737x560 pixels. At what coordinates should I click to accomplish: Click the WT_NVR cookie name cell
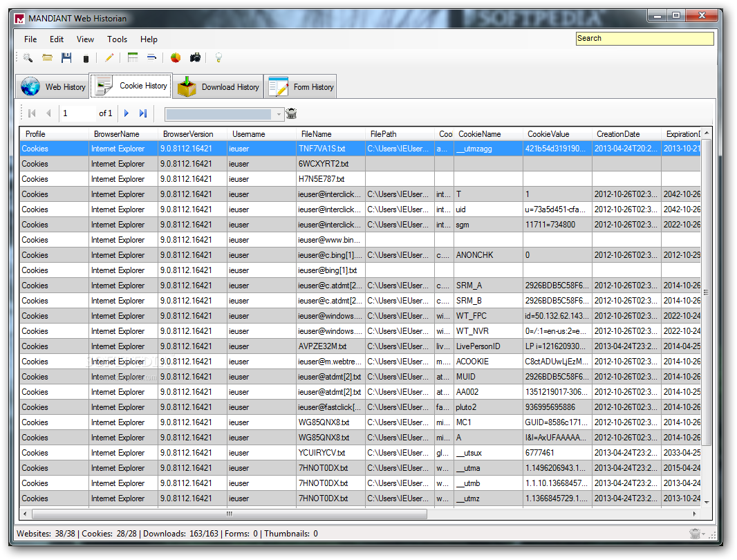[488, 331]
